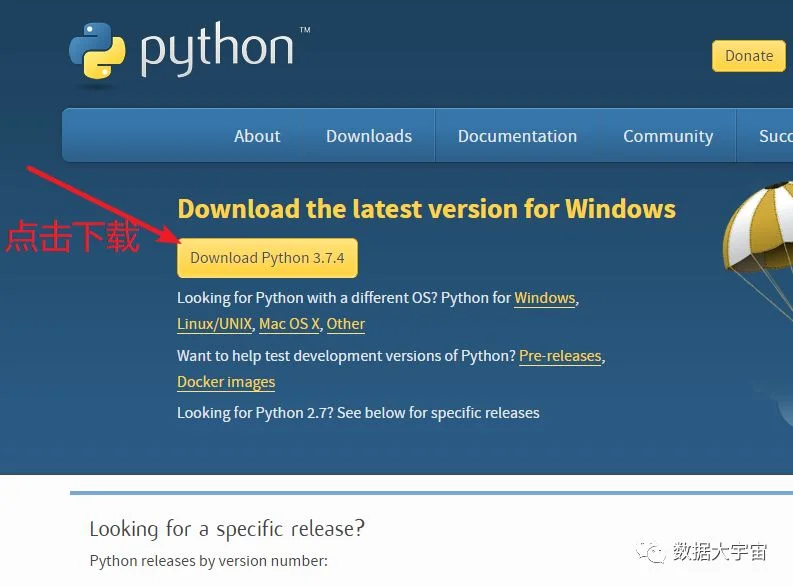The width and height of the screenshot is (793, 586).
Task: Click the red 点击下载 annotation text
Action: point(72,237)
